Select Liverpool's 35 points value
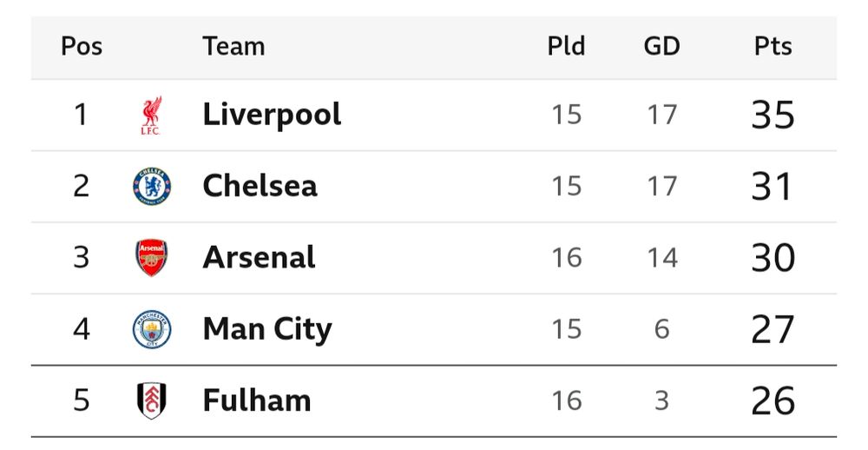The height and width of the screenshot is (450, 868). [773, 116]
